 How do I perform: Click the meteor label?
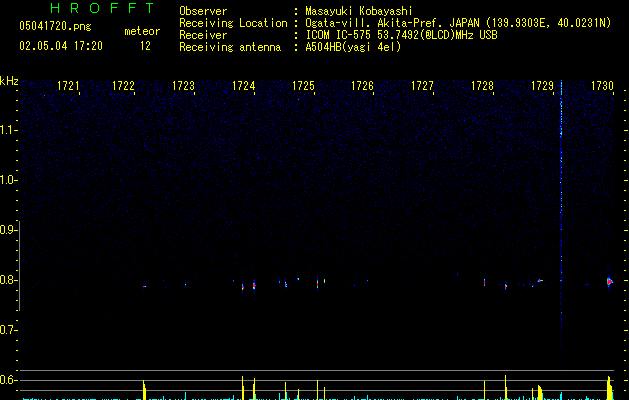coord(142,31)
